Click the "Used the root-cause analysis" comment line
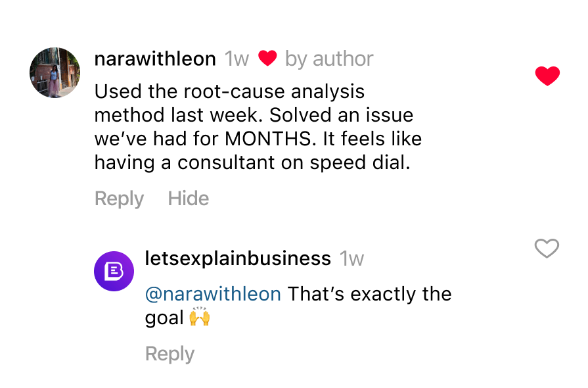Screen dimensions: 588x388 229,91
